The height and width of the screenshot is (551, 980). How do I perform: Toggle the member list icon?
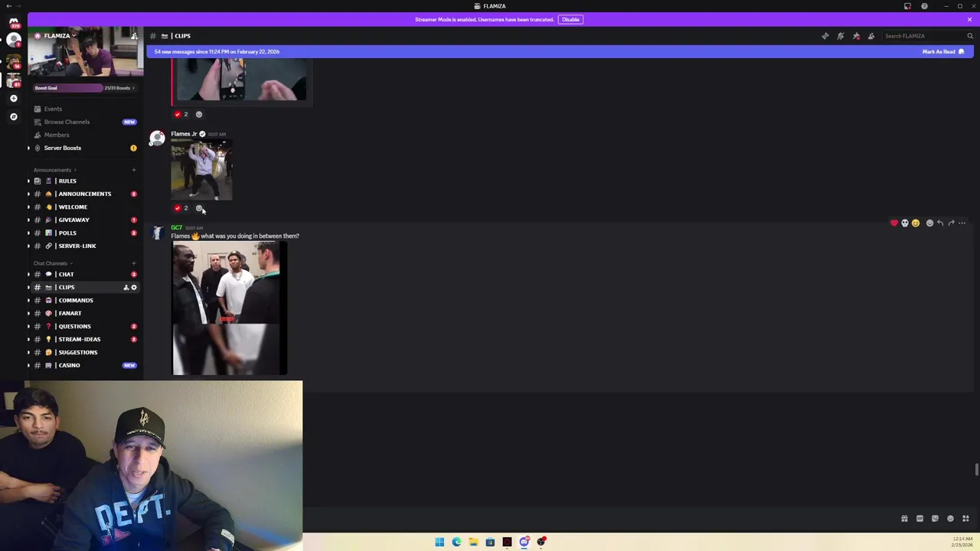click(x=871, y=36)
